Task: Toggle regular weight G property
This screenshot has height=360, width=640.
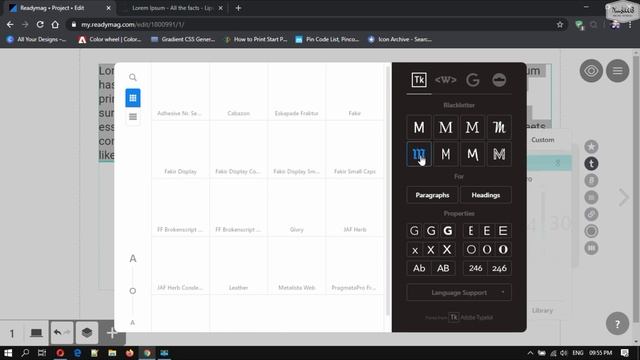Action: pyautogui.click(x=431, y=231)
